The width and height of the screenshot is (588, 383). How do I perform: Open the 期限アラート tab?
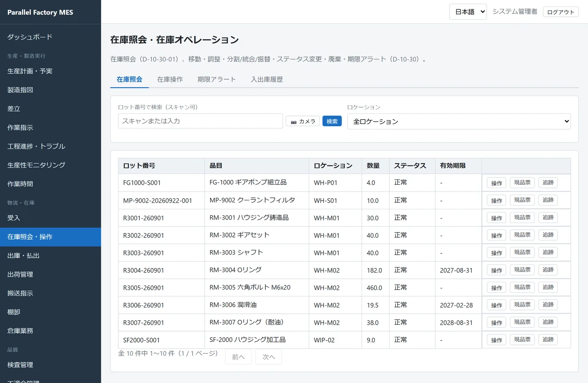coord(216,80)
